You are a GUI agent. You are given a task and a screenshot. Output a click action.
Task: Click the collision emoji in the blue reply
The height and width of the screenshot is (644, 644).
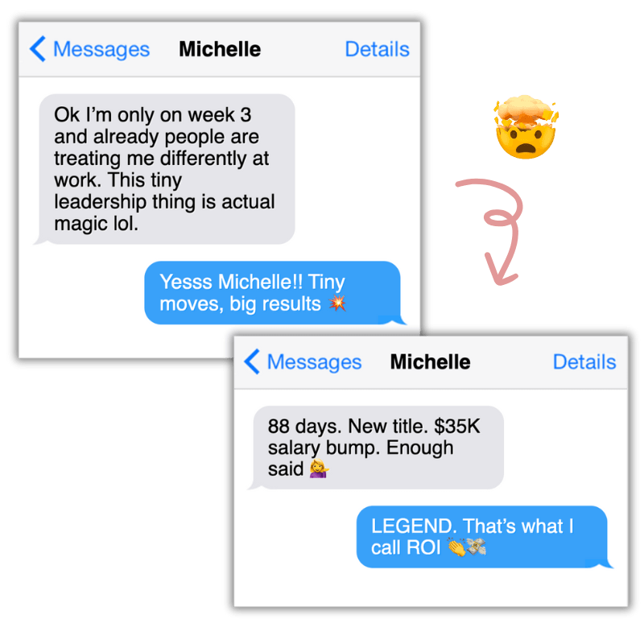pyautogui.click(x=337, y=303)
